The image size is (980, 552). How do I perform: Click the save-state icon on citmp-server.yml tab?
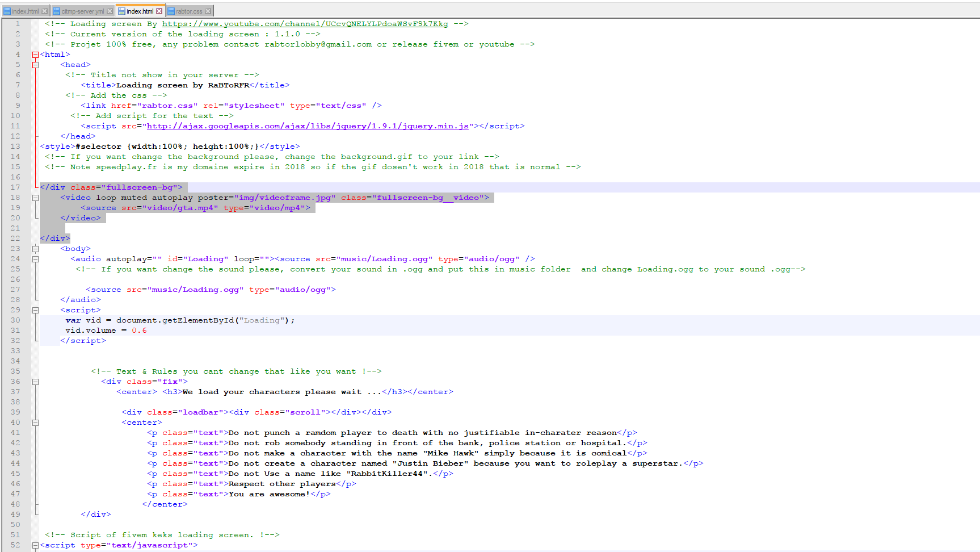pos(56,11)
